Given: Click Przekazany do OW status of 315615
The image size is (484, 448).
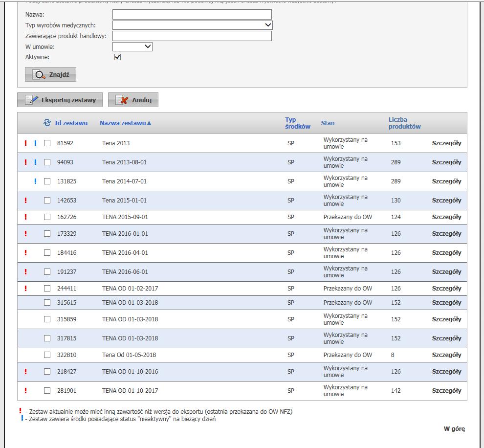Looking at the screenshot, I should 348,303.
